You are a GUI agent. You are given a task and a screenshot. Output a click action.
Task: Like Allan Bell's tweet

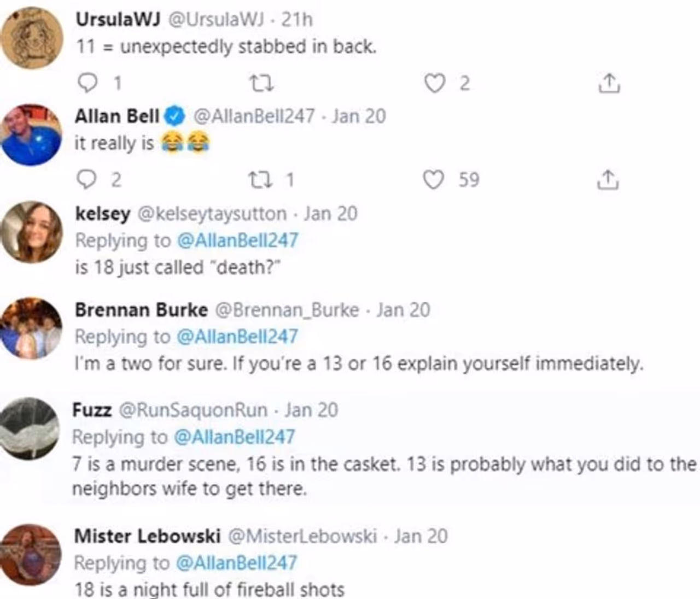point(434,179)
